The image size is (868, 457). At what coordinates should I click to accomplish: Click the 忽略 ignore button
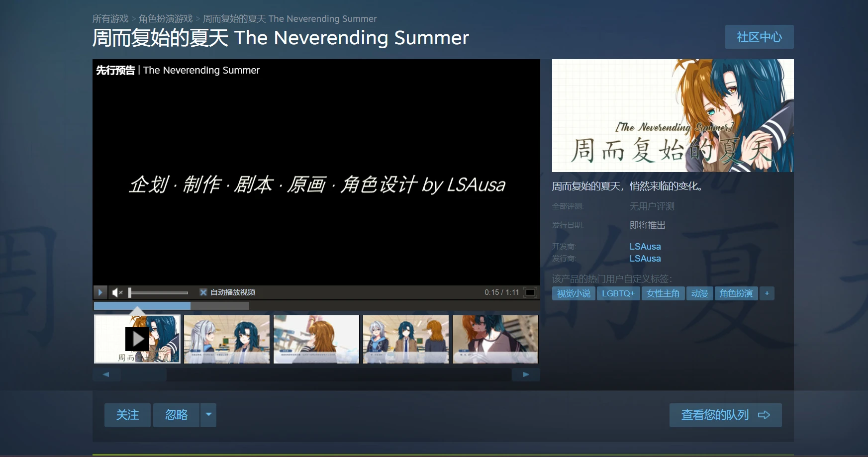pos(176,415)
